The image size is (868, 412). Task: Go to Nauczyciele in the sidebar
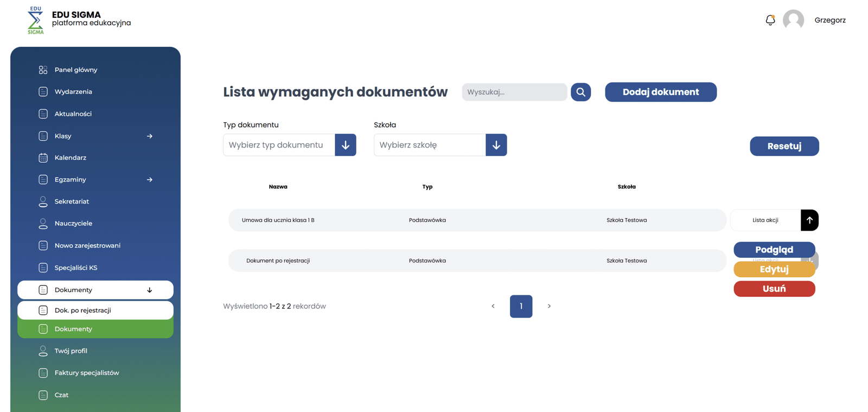[73, 224]
